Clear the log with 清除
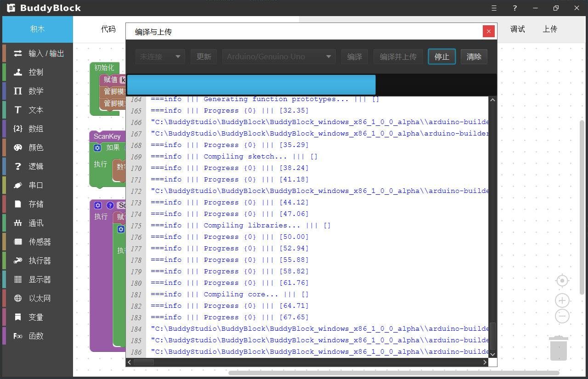The image size is (588, 379). (474, 57)
